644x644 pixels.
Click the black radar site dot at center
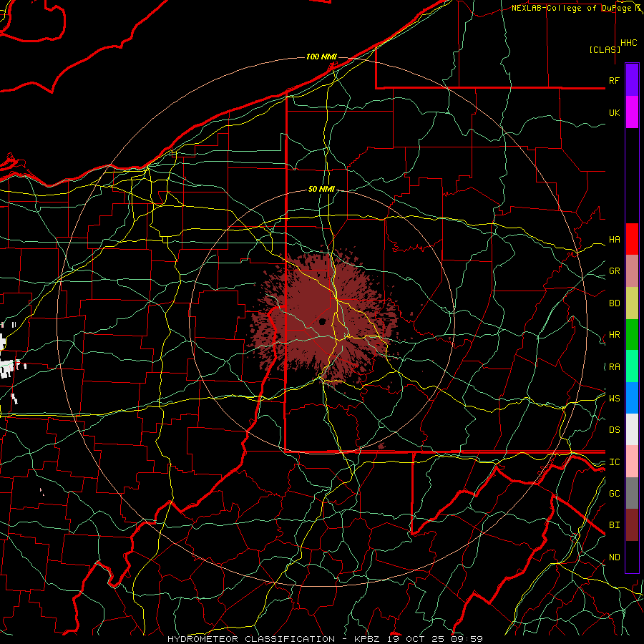coord(323,321)
